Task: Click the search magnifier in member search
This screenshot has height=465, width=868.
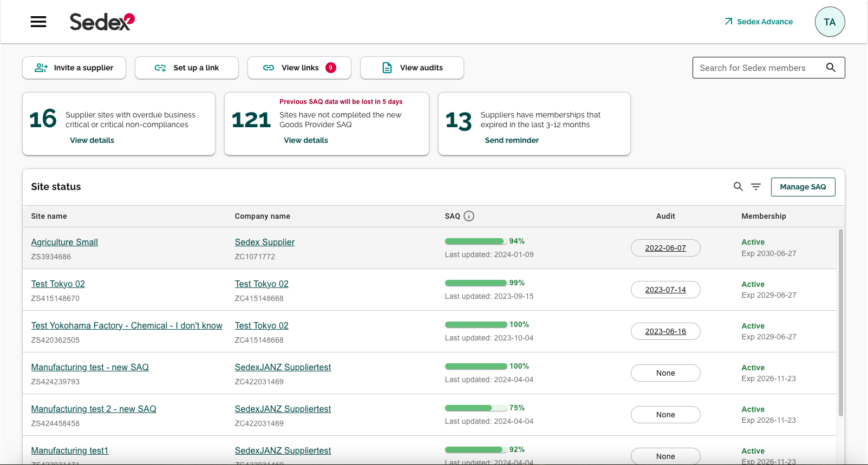Action: coord(831,68)
